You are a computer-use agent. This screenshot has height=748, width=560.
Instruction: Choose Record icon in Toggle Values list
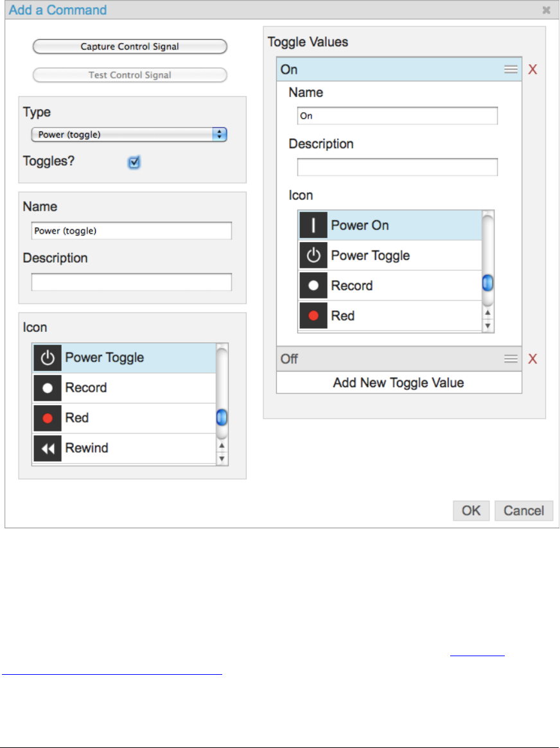390,285
